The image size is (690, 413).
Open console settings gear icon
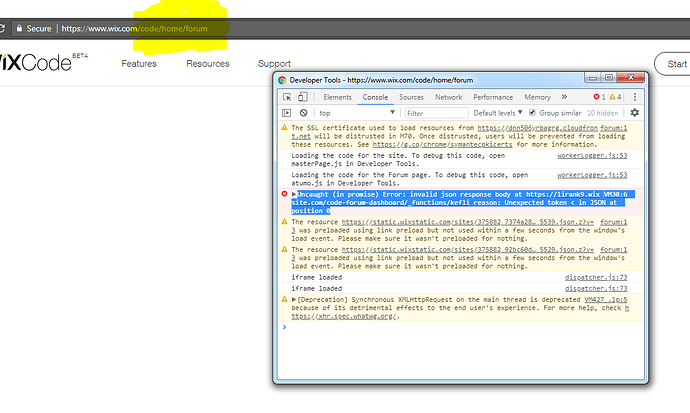[635, 113]
